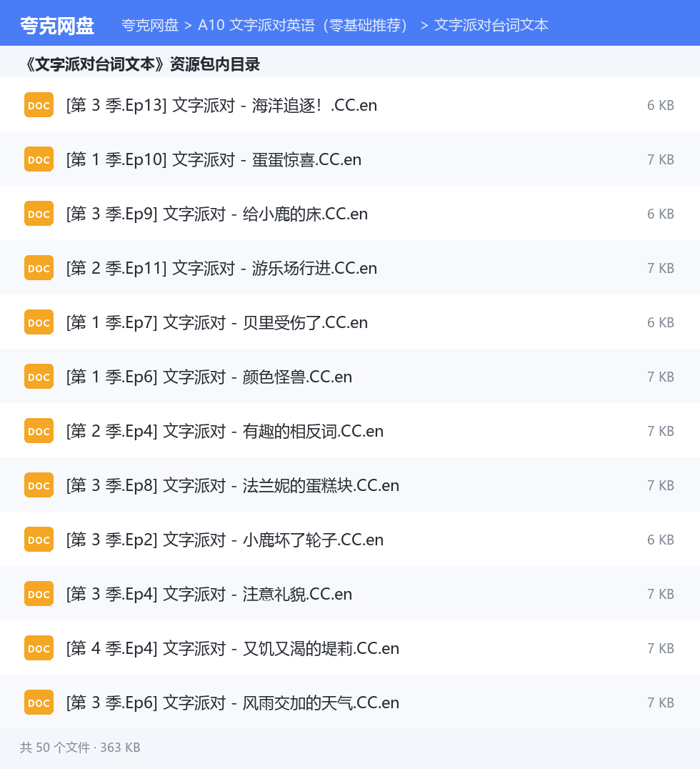Click DOC icon for 风雨交加的天气 file
The height and width of the screenshot is (769, 700).
pyautogui.click(x=39, y=703)
